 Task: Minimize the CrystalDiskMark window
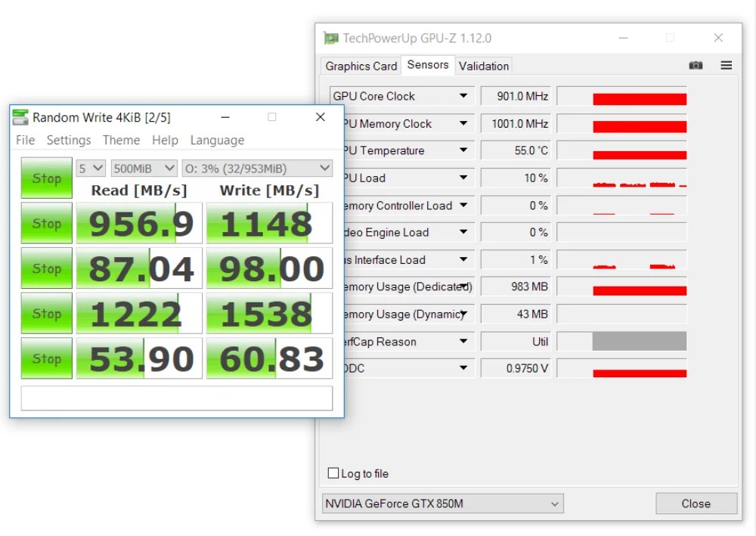pyautogui.click(x=225, y=117)
